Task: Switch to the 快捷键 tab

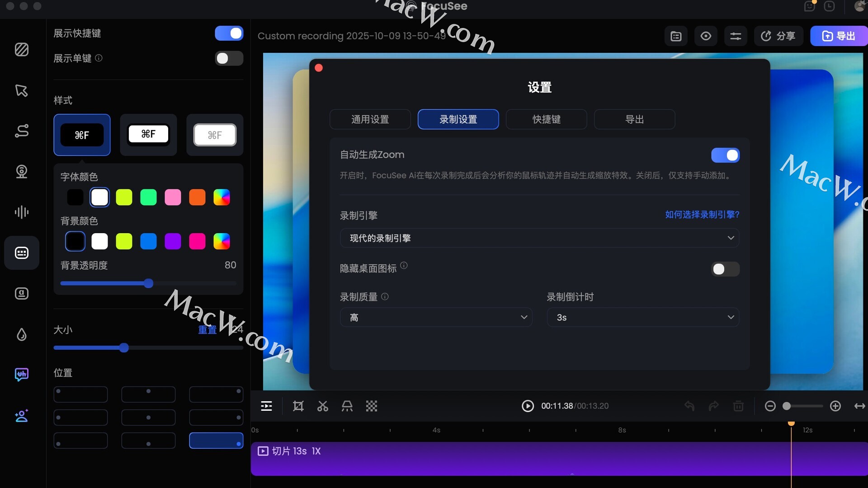Action: click(546, 119)
